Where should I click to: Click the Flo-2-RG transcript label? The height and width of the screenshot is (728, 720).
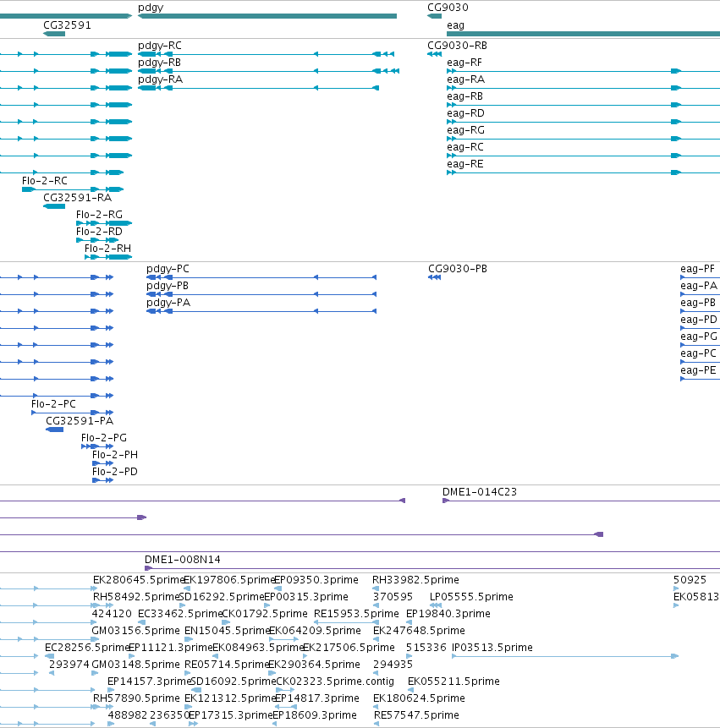pos(99,215)
